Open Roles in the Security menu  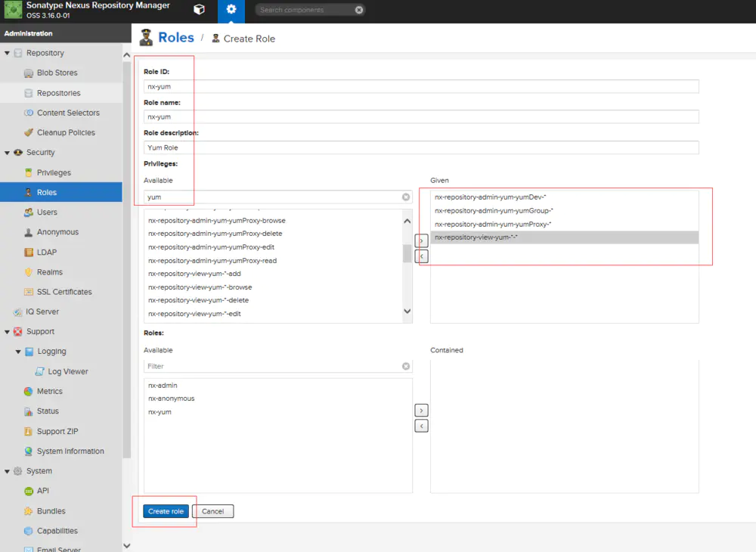[x=61, y=192]
